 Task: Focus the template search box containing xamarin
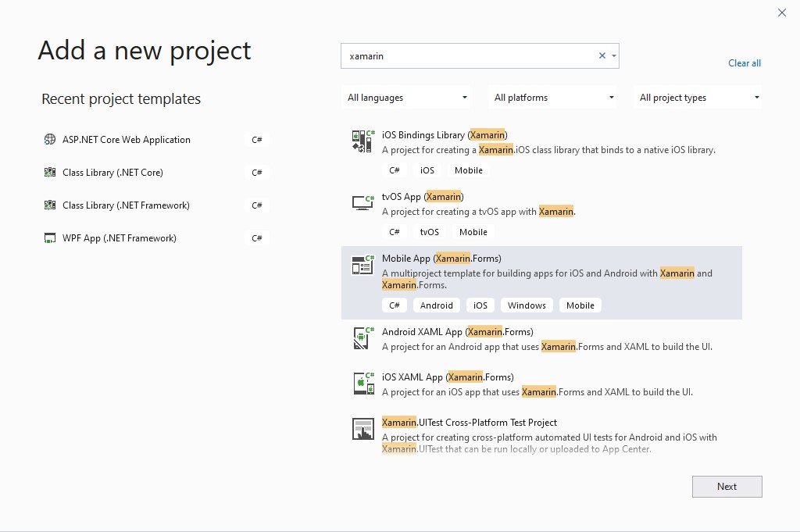click(x=469, y=56)
